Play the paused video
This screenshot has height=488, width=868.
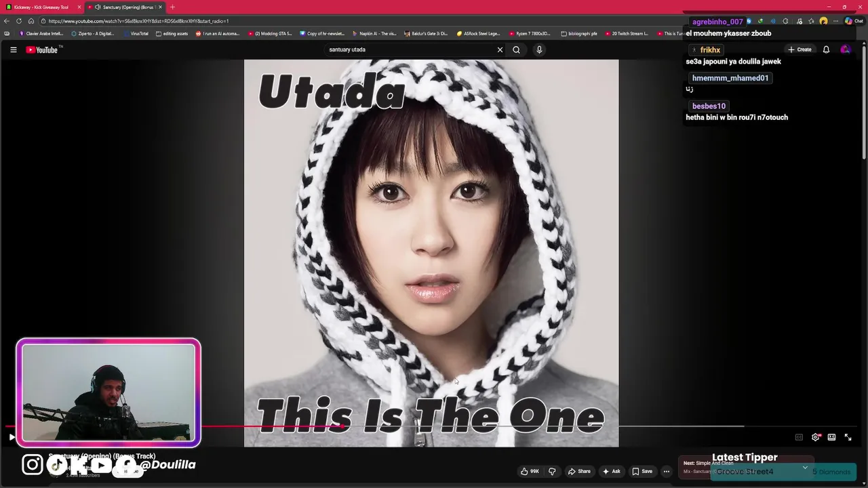(x=12, y=437)
